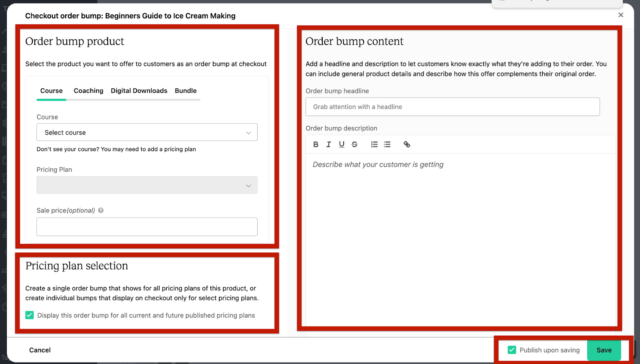Viewport: 640px width, 364px height.
Task: Open the Bundle tab
Action: (x=186, y=91)
